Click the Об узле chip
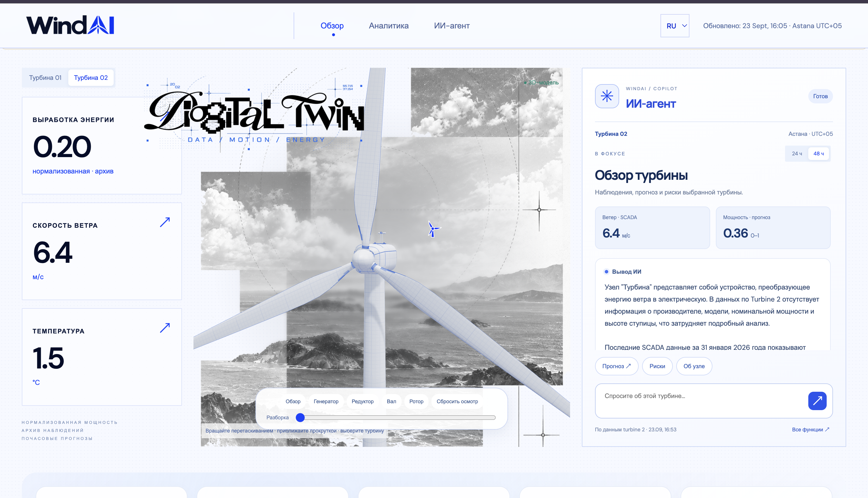Screen dimensions: 868x498 point(694,366)
